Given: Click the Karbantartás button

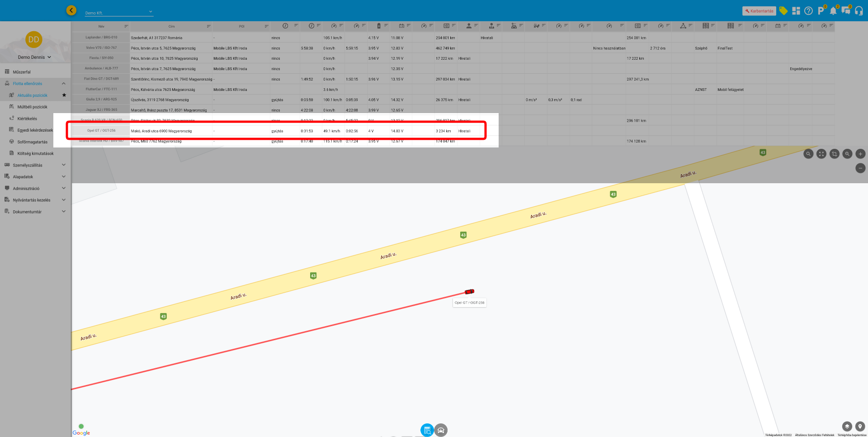Looking at the screenshot, I should point(759,11).
